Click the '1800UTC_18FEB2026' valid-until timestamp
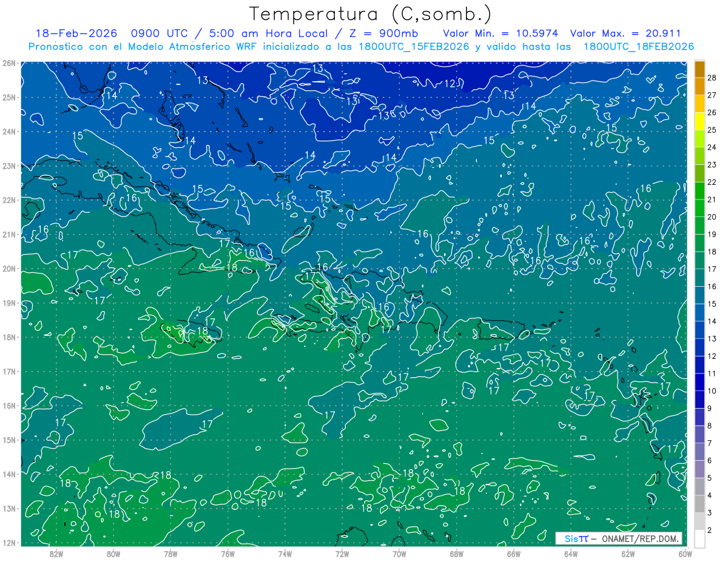728x562 pixels. pos(638,46)
